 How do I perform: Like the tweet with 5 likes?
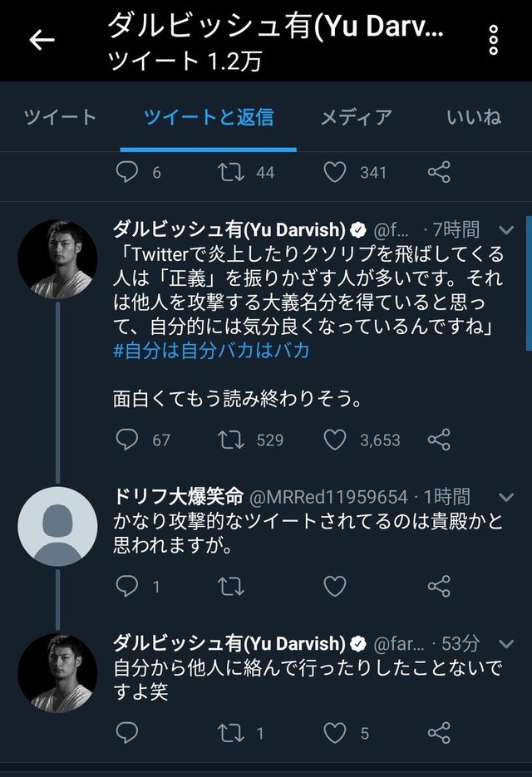pos(335,733)
